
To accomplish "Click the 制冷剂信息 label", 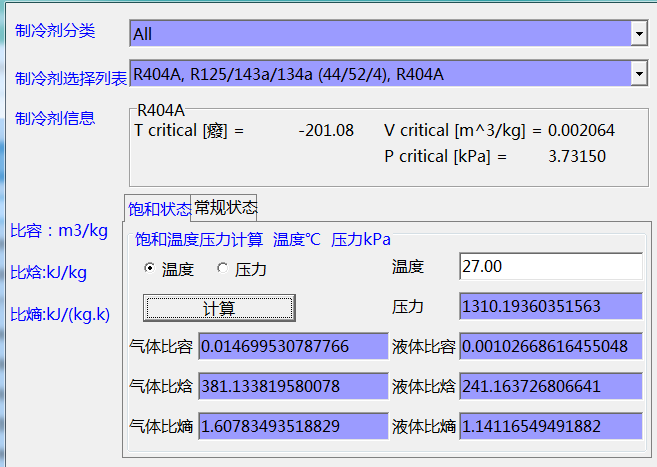I will [x=55, y=119].
